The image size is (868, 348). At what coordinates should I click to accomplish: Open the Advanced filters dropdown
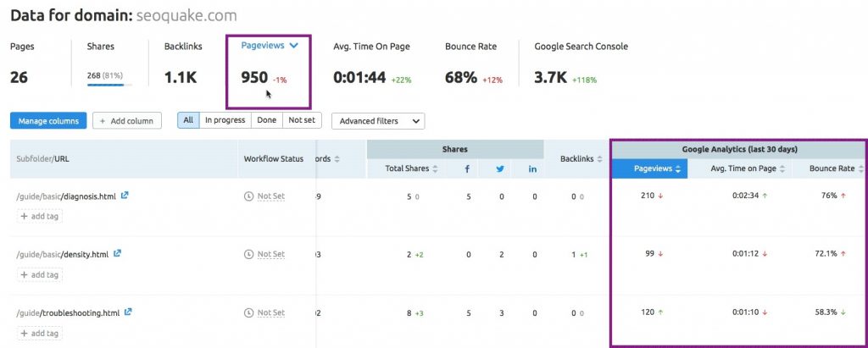[x=378, y=121]
